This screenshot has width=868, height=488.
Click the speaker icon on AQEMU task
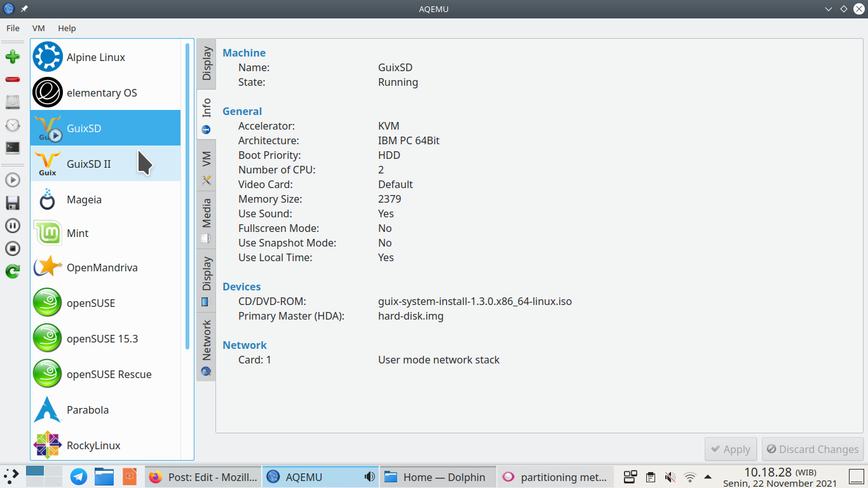(x=369, y=477)
